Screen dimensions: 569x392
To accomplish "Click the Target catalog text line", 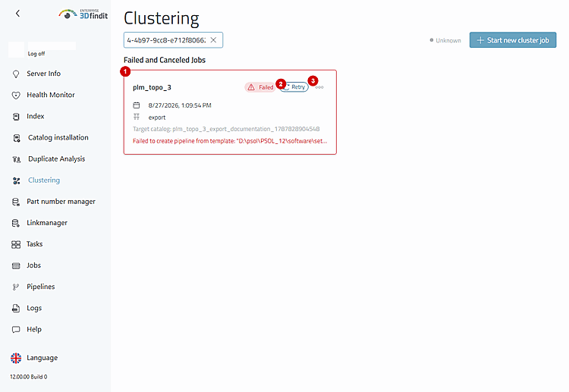I will (x=226, y=129).
